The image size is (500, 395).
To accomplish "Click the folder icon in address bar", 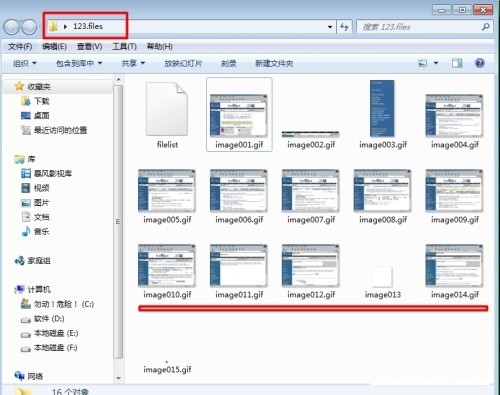I will (x=53, y=26).
